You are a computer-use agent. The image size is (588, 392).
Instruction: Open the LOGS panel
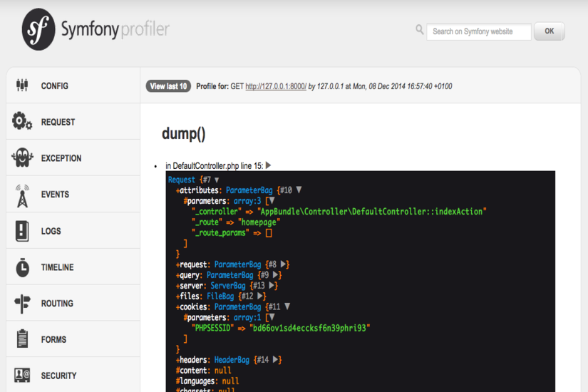click(x=73, y=231)
